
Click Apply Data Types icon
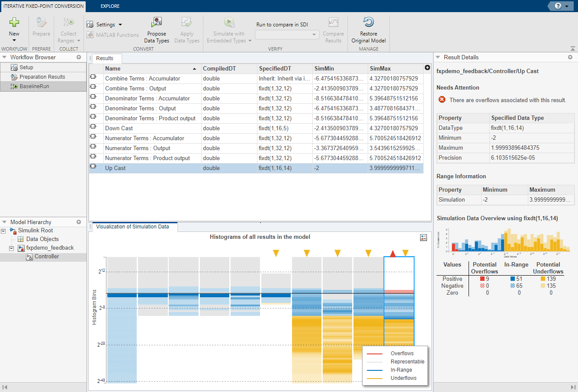pos(187,22)
